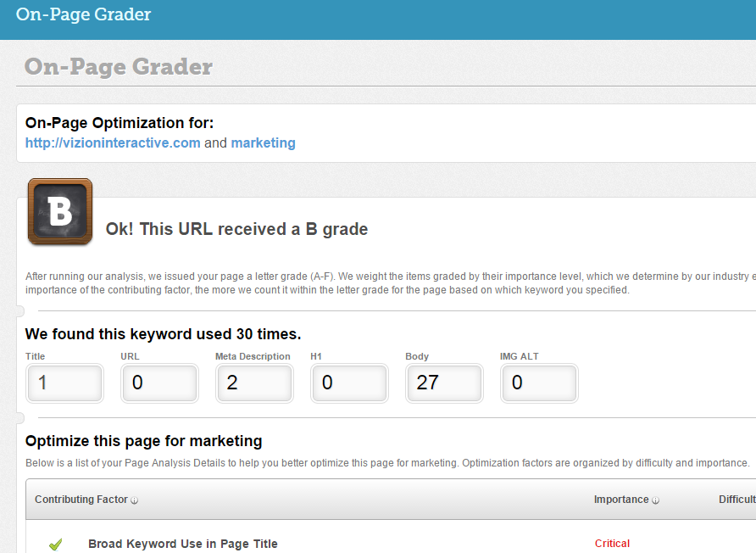
Task: Open the vizioninteractive.com link
Action: tap(113, 142)
